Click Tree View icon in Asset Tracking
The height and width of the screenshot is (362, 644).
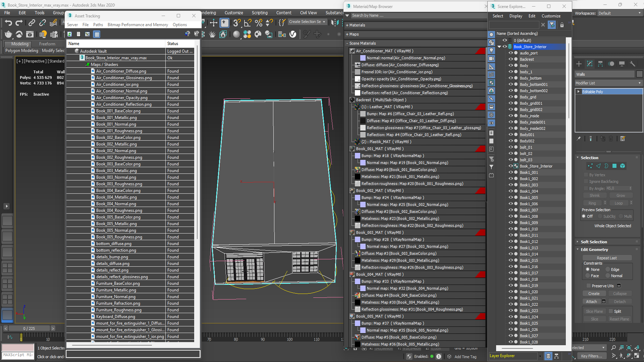87,34
